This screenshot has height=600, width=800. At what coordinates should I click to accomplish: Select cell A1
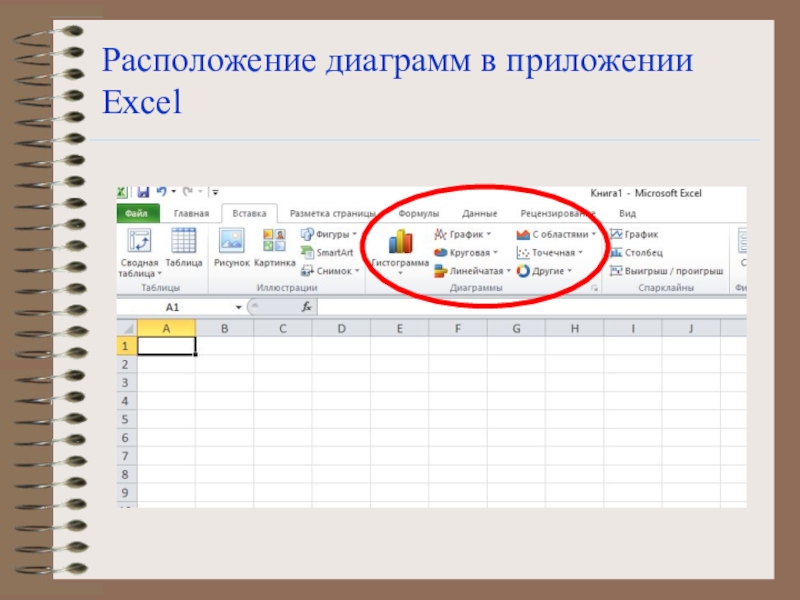point(166,346)
